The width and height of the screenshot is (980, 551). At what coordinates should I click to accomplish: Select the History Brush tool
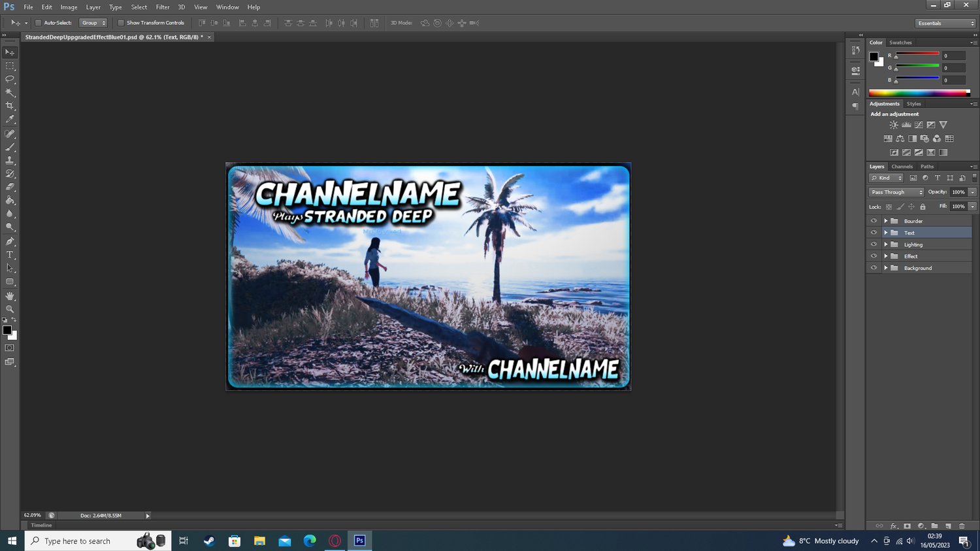[10, 174]
